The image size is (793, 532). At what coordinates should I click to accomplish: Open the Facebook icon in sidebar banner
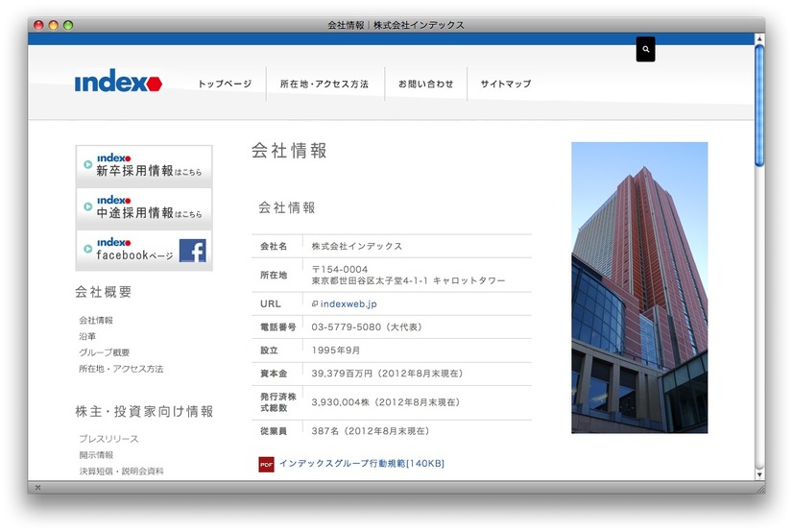[193, 251]
